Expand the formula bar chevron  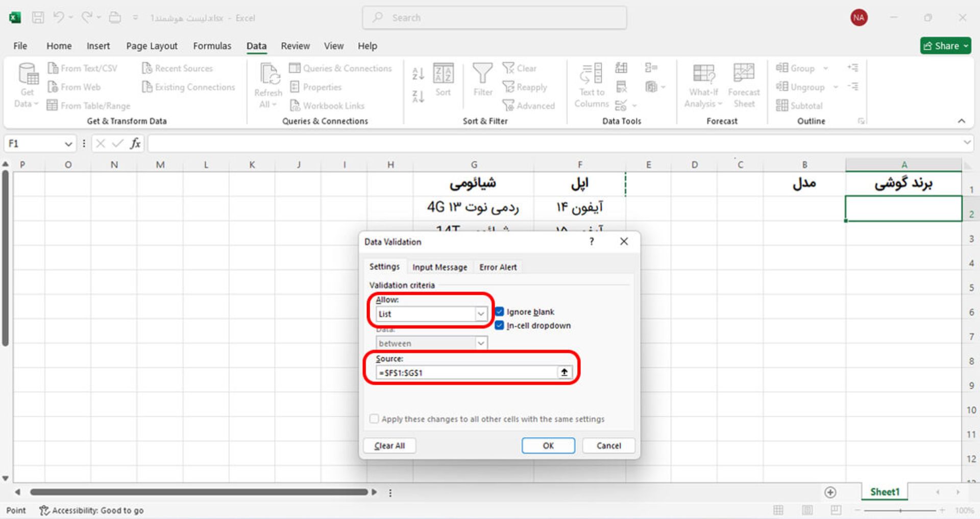(x=967, y=143)
